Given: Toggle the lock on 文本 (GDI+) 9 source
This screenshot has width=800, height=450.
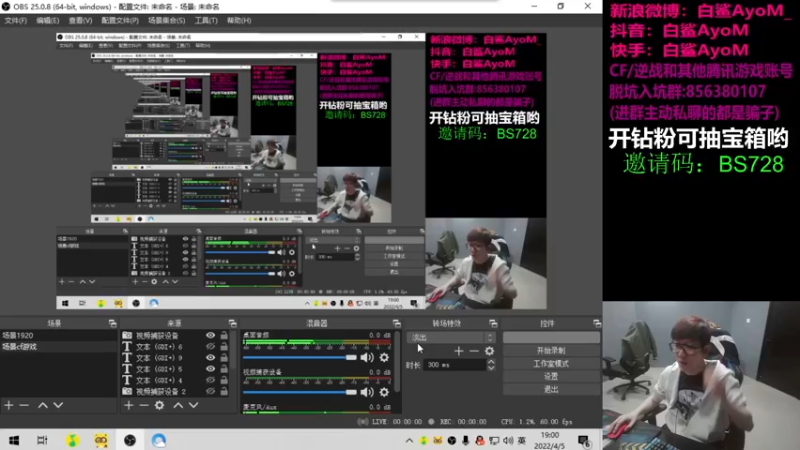Looking at the screenshot, I should (224, 358).
